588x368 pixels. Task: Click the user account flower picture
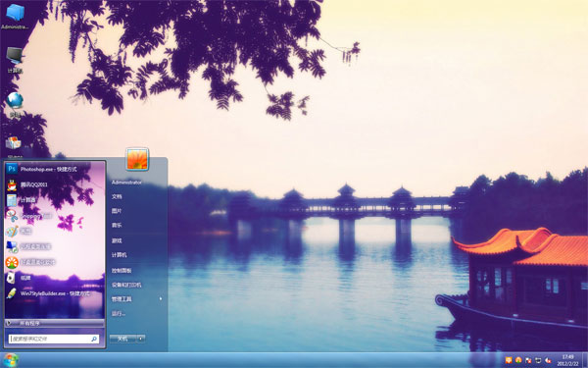[x=137, y=159]
